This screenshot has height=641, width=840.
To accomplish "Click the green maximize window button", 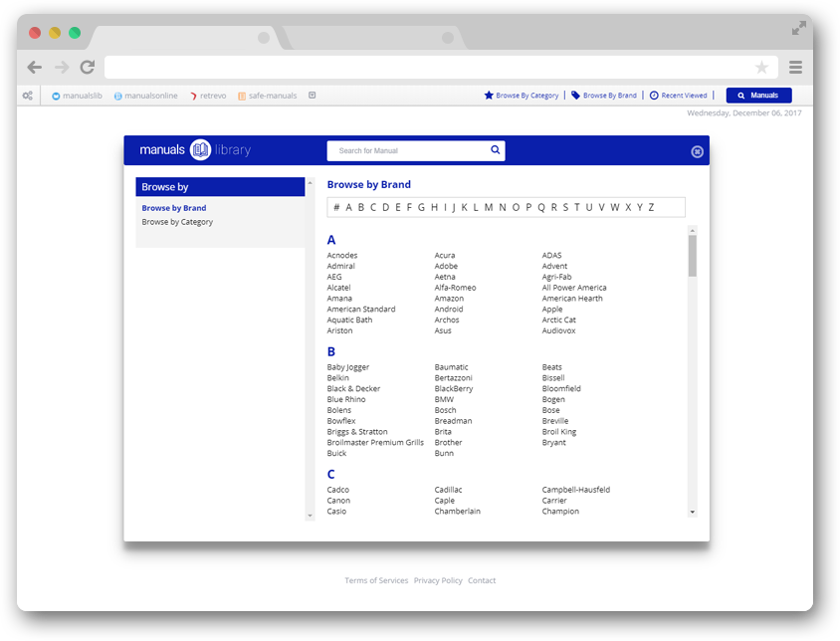I will 75,33.
